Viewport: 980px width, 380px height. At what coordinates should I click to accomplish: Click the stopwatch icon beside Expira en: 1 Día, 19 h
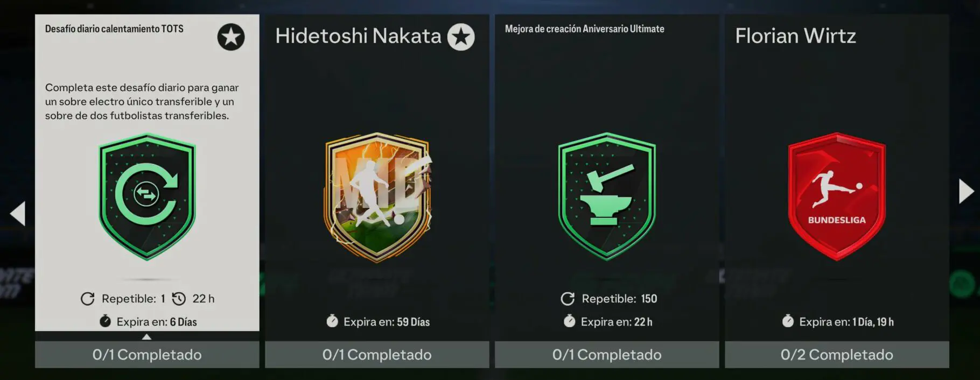pos(788,321)
